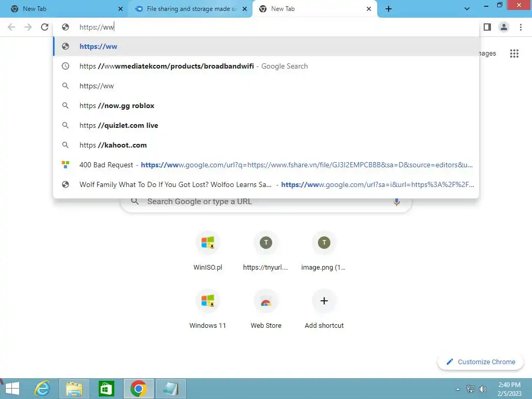
Task: Select the highlighted https://ww suggestion
Action: coord(267,46)
